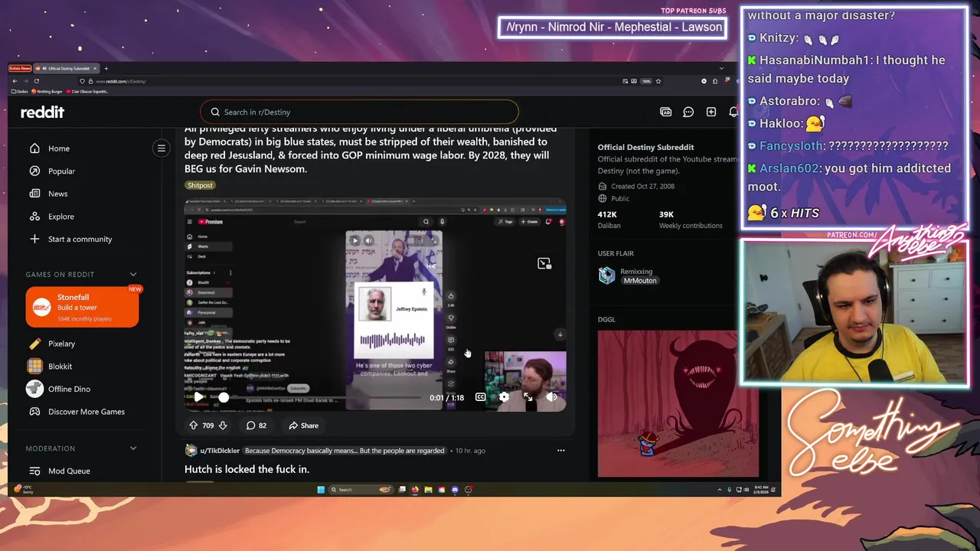Focus the Search in r/Destiny field
This screenshot has height=551, width=980.
359,112
